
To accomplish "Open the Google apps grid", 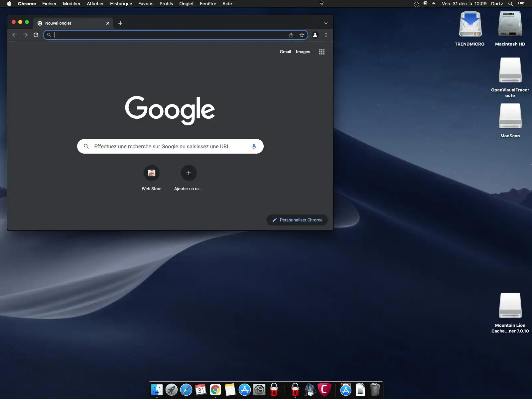I will (322, 52).
